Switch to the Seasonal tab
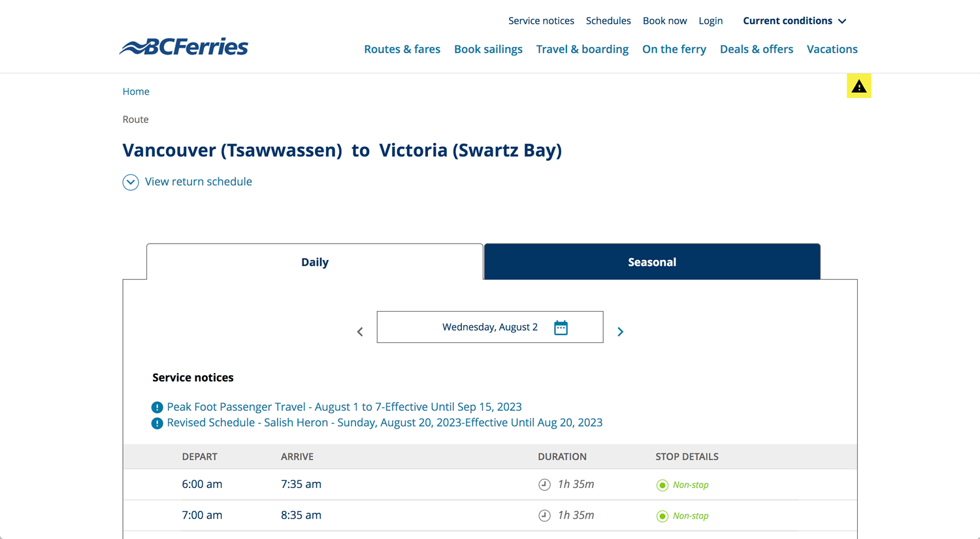This screenshot has width=980, height=539. point(652,262)
